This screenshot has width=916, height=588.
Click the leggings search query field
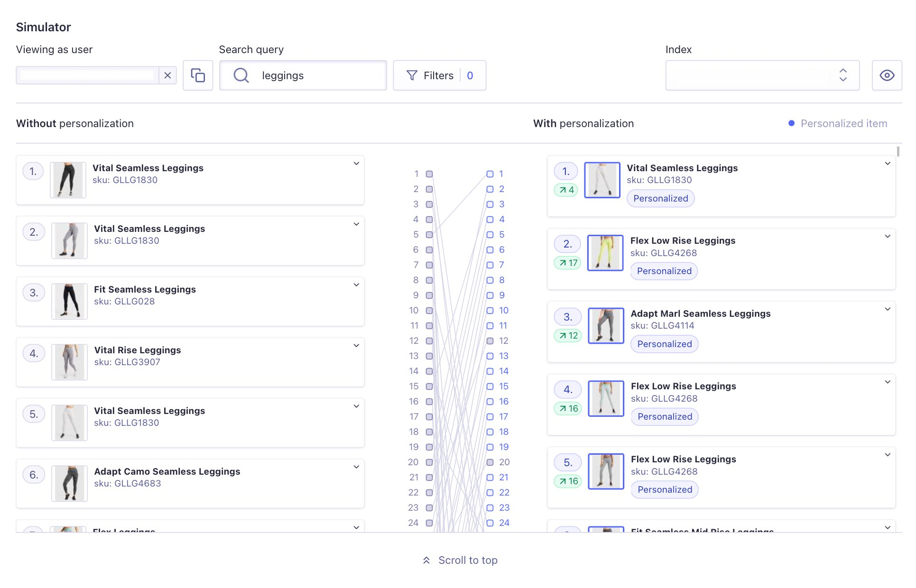pos(303,75)
